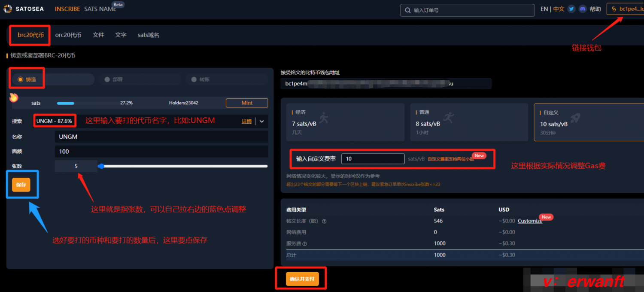The height and width of the screenshot is (292, 644).
Task: Open the 文字 tab
Action: pos(121,35)
